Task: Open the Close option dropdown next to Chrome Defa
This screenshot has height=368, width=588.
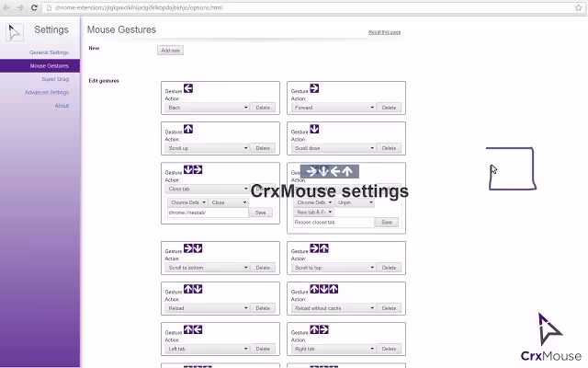Action: pos(228,202)
